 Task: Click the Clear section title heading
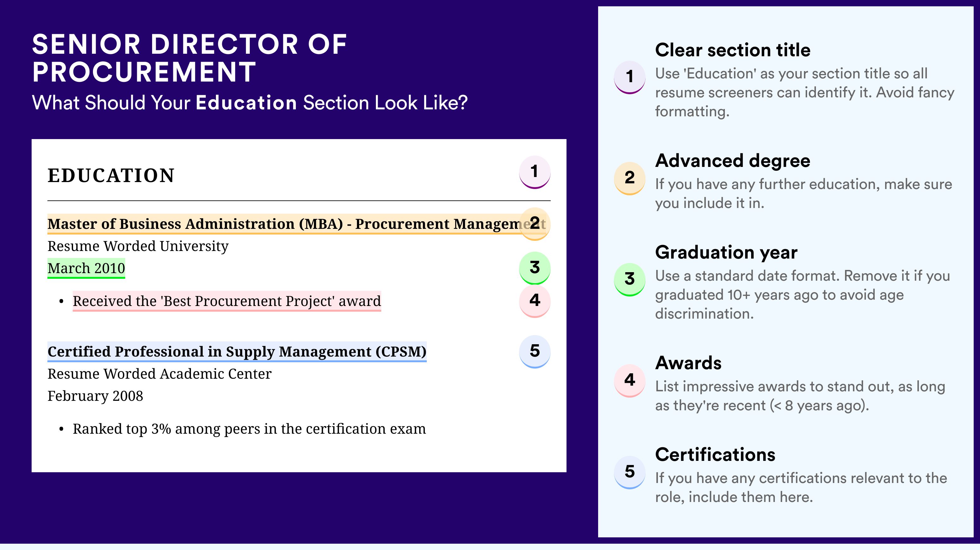pyautogui.click(x=733, y=50)
